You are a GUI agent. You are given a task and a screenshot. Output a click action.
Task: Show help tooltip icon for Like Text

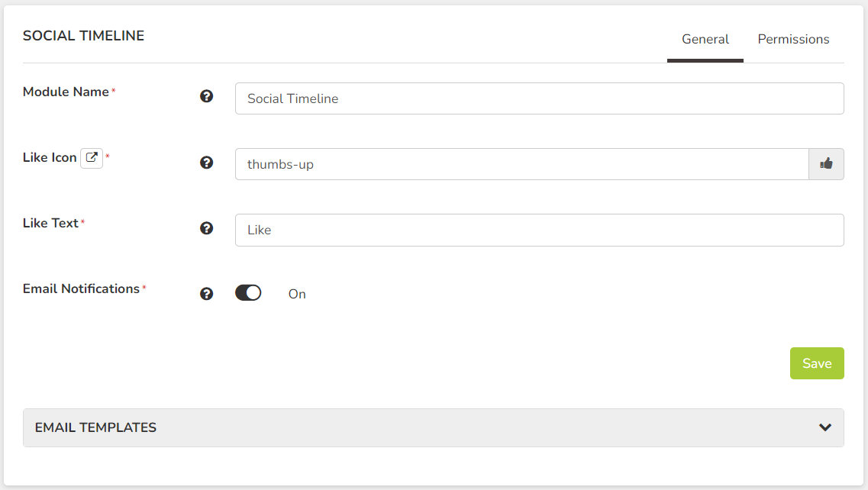click(206, 228)
